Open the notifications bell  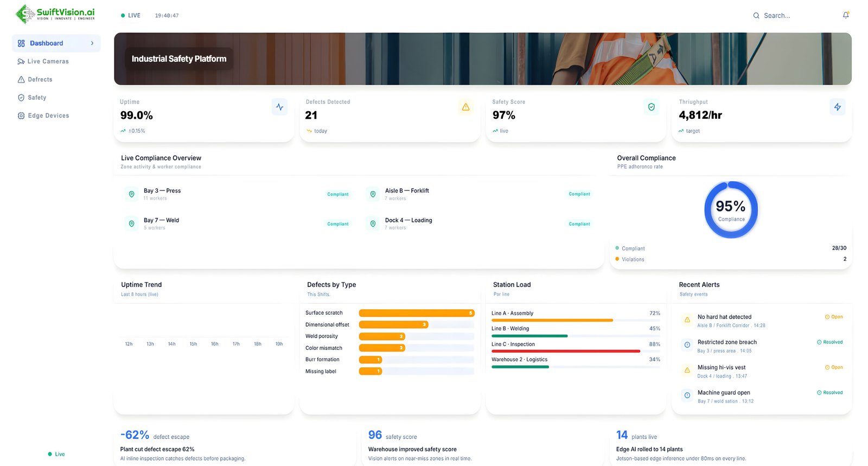[846, 15]
